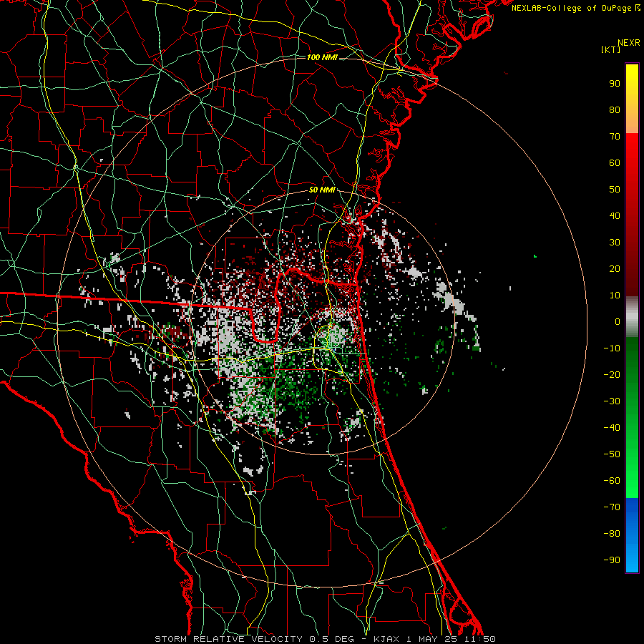This screenshot has width=644, height=644.
Task: Click the 10 value on velocity scale
Action: coord(615,296)
